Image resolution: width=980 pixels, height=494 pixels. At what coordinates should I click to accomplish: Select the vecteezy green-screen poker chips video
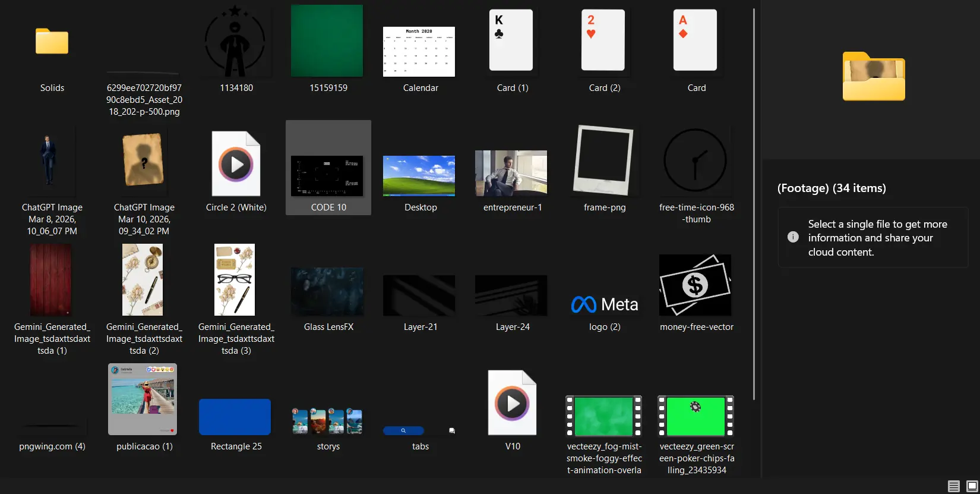click(x=696, y=416)
